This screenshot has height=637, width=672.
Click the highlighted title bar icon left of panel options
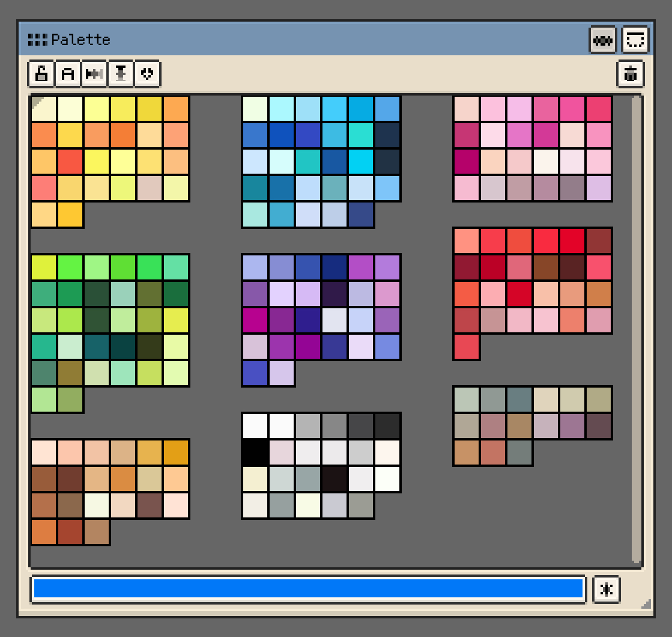tap(602, 40)
